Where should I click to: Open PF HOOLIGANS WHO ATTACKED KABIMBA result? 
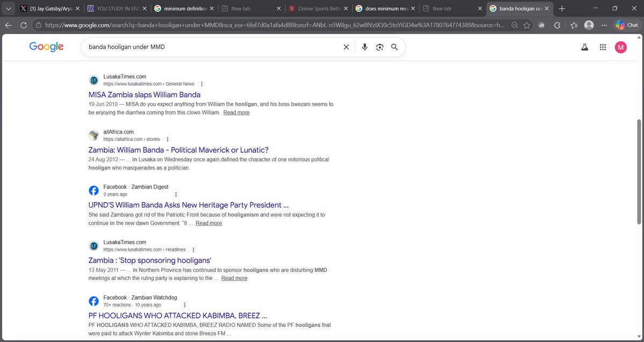[x=178, y=315]
